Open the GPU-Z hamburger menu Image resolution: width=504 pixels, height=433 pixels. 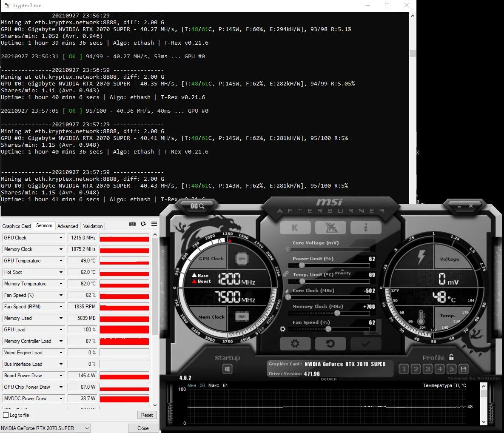[x=154, y=224]
